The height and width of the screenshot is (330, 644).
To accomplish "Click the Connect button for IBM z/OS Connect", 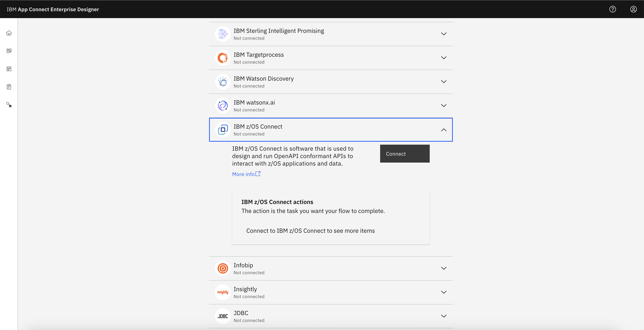I will click(405, 153).
